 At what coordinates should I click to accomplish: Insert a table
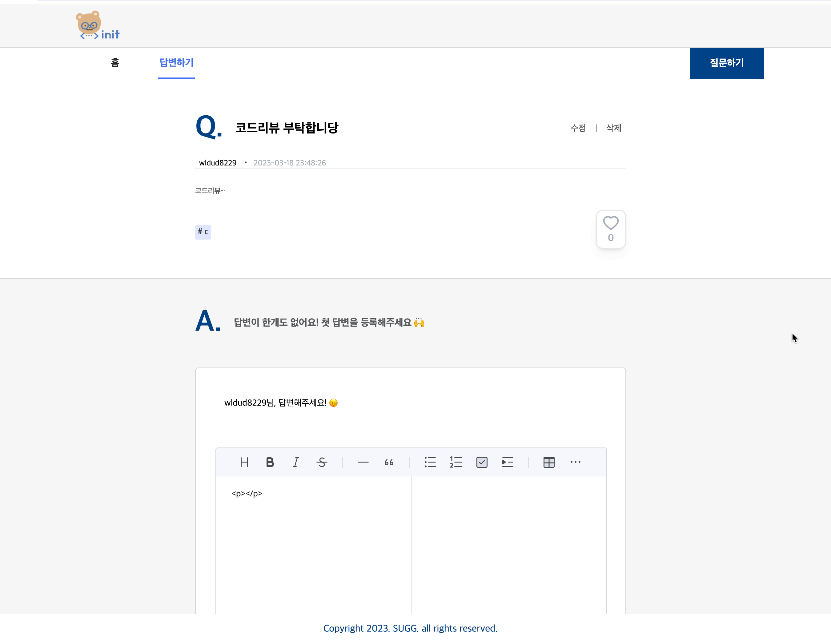point(549,462)
